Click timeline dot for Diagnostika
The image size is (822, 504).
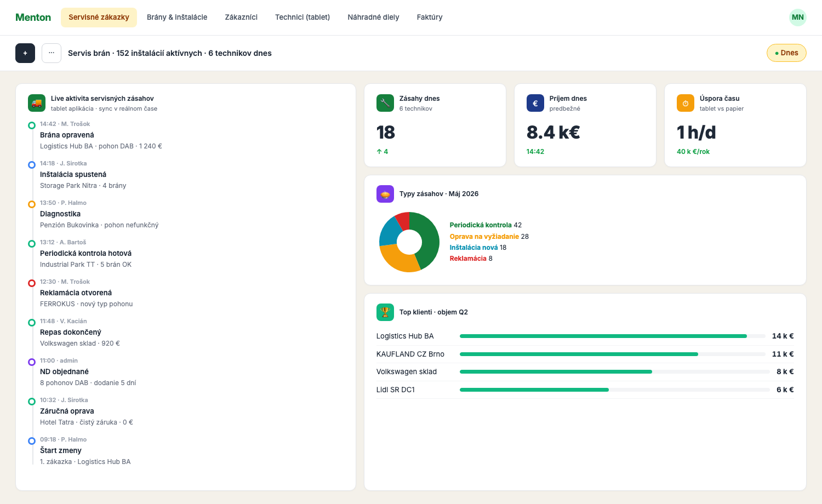(x=32, y=204)
